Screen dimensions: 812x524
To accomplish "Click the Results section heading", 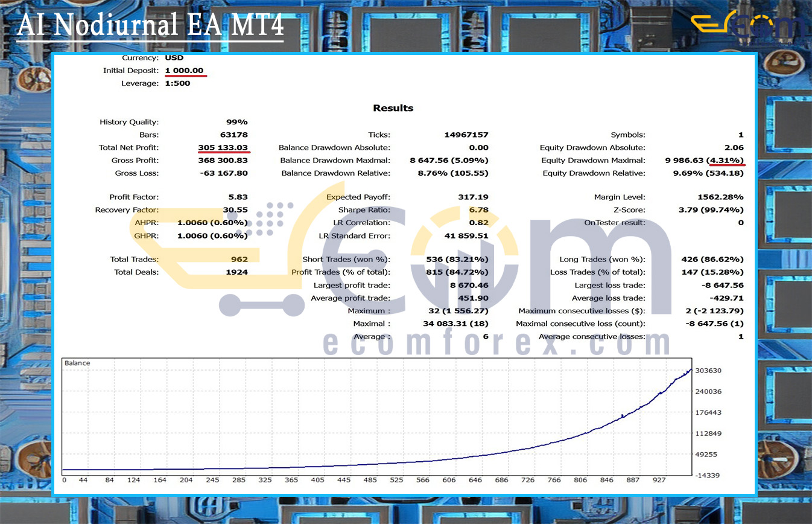I will (393, 108).
